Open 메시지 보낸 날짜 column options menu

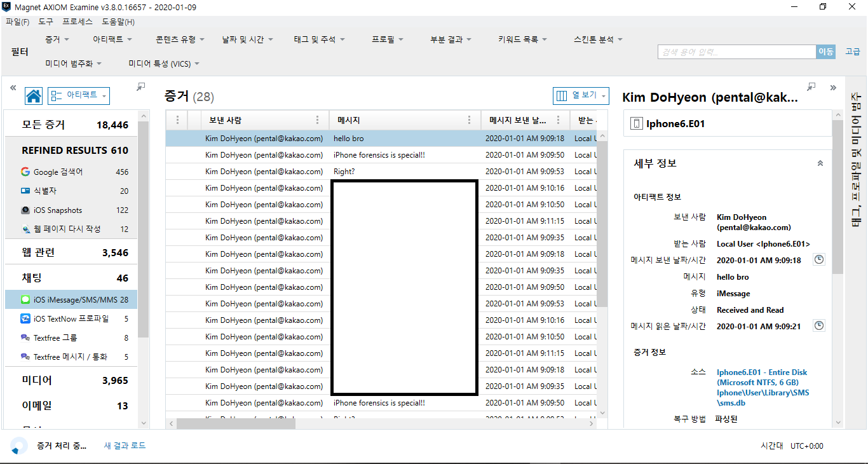(559, 120)
